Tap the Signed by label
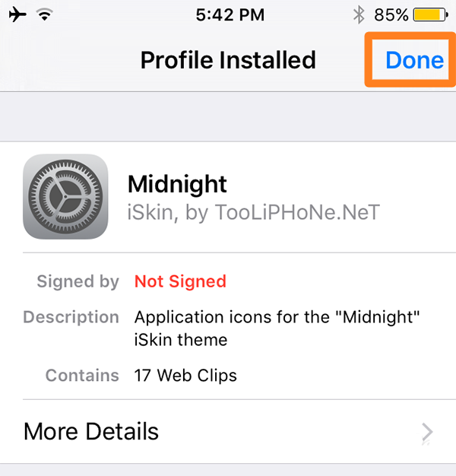This screenshot has width=456, height=476. tap(78, 281)
